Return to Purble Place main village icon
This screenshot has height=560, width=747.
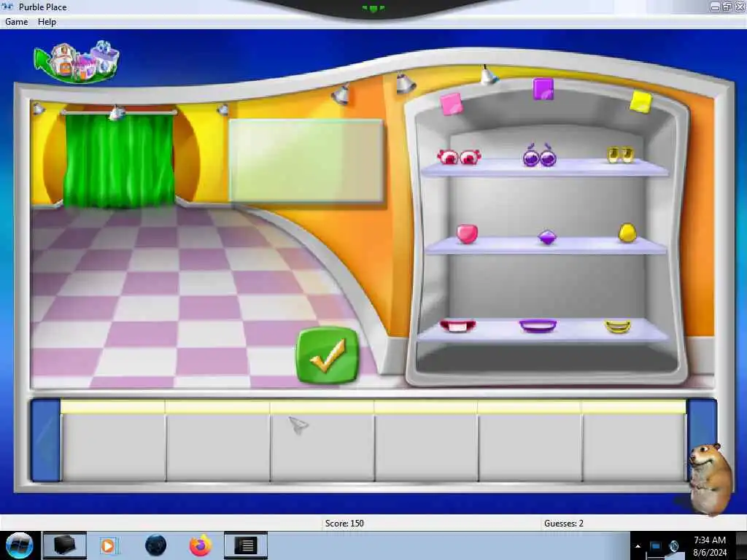coord(77,62)
